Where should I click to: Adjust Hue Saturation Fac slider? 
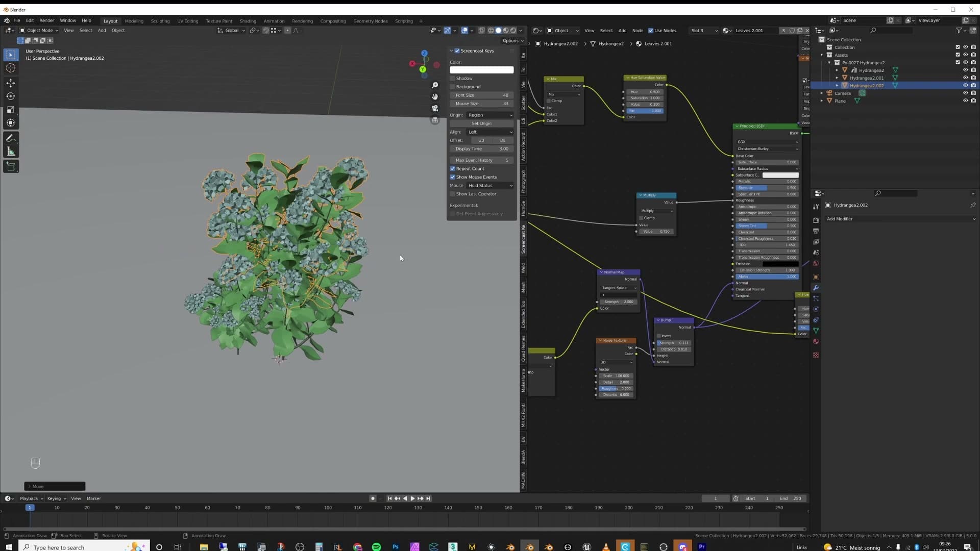tap(645, 111)
